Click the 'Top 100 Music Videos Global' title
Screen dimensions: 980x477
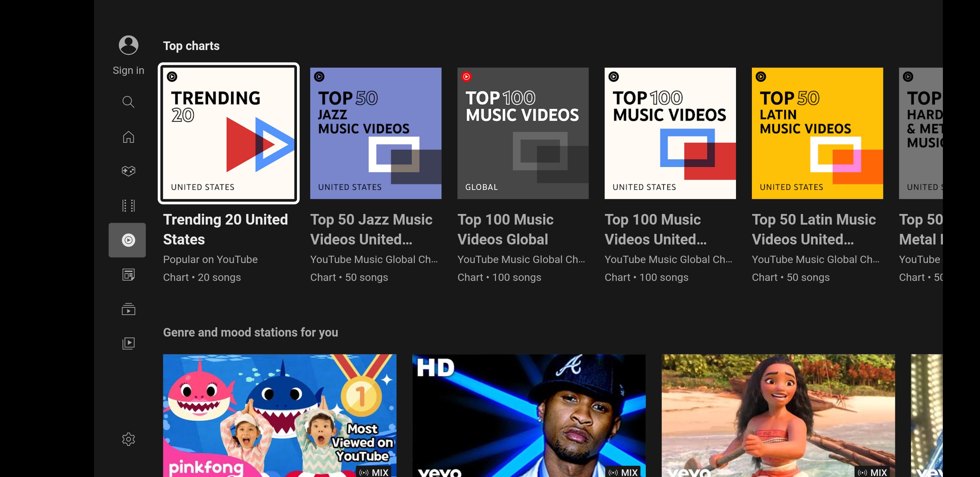click(x=506, y=230)
